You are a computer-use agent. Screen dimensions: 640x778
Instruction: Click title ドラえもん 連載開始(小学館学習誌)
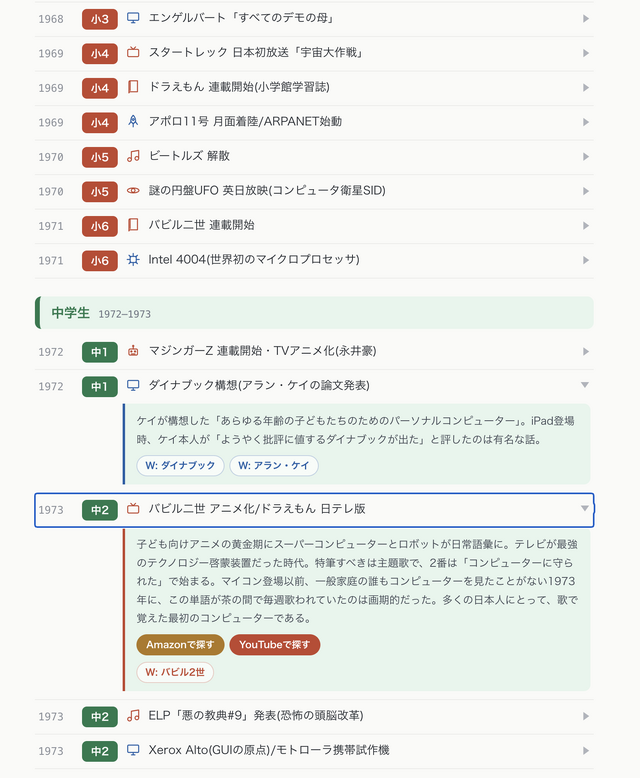239,87
